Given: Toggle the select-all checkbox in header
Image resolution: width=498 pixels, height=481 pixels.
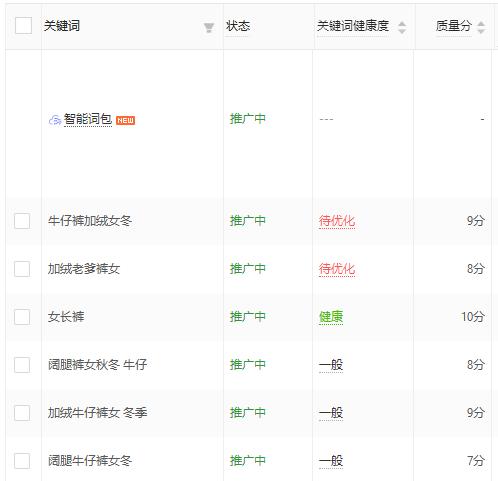Looking at the screenshot, I should click(x=23, y=26).
